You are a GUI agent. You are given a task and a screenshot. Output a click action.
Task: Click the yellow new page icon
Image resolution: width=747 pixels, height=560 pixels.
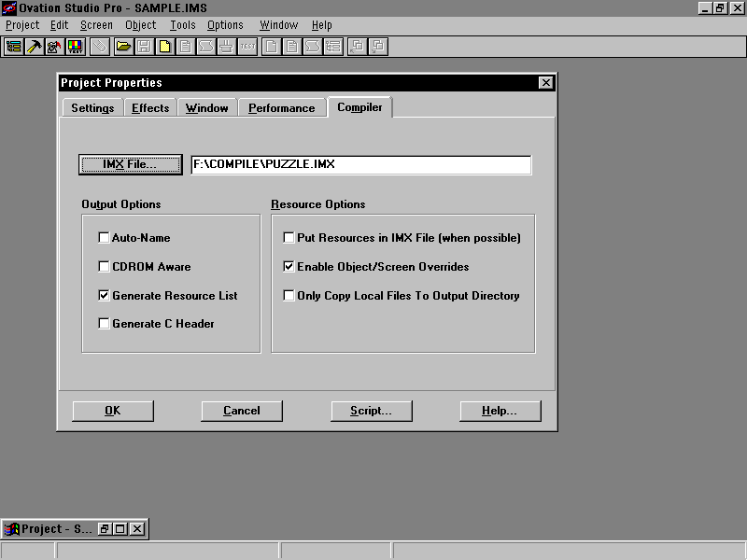[165, 47]
